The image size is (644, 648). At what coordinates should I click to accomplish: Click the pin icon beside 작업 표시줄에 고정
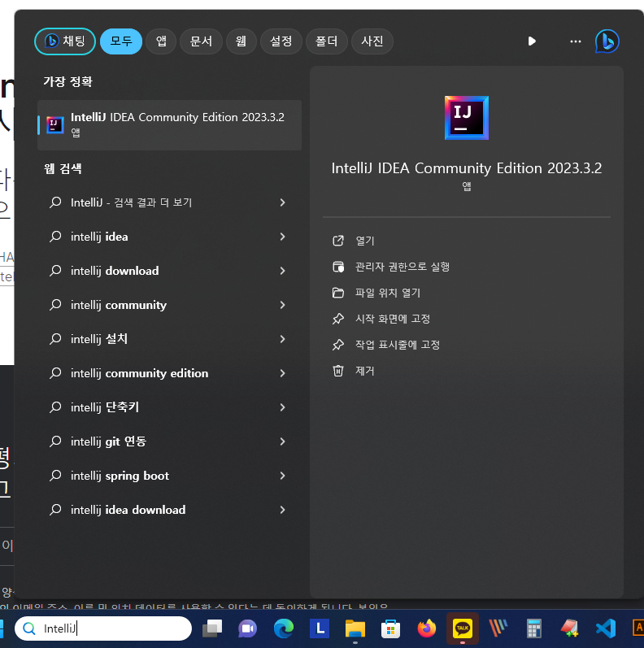(338, 345)
